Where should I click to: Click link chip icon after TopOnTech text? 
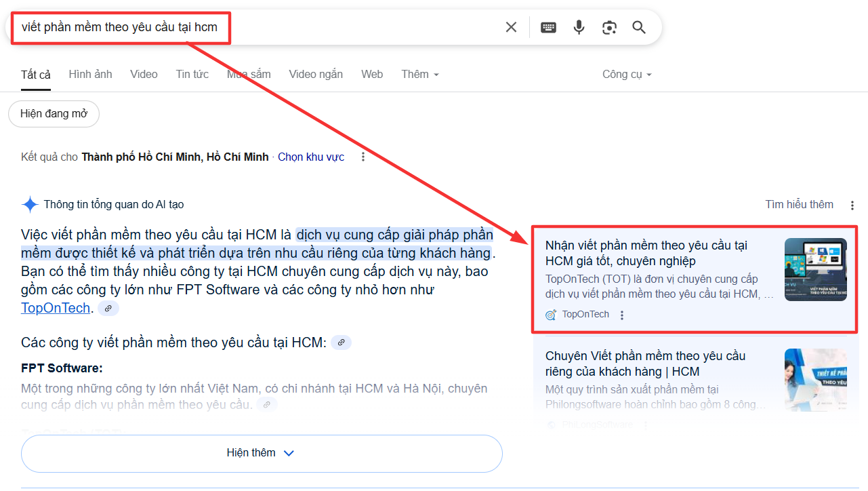coord(108,309)
